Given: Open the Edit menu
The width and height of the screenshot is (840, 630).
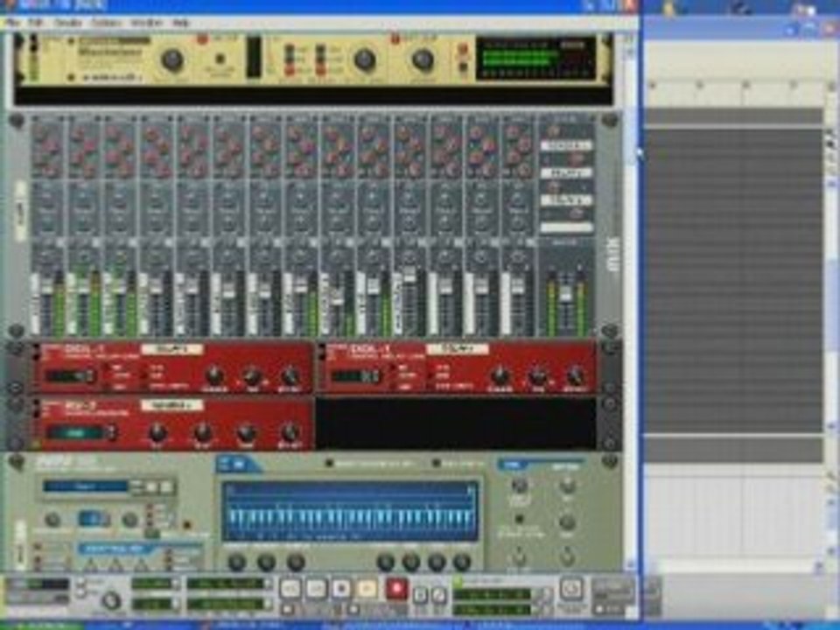Looking at the screenshot, I should click(x=35, y=23).
